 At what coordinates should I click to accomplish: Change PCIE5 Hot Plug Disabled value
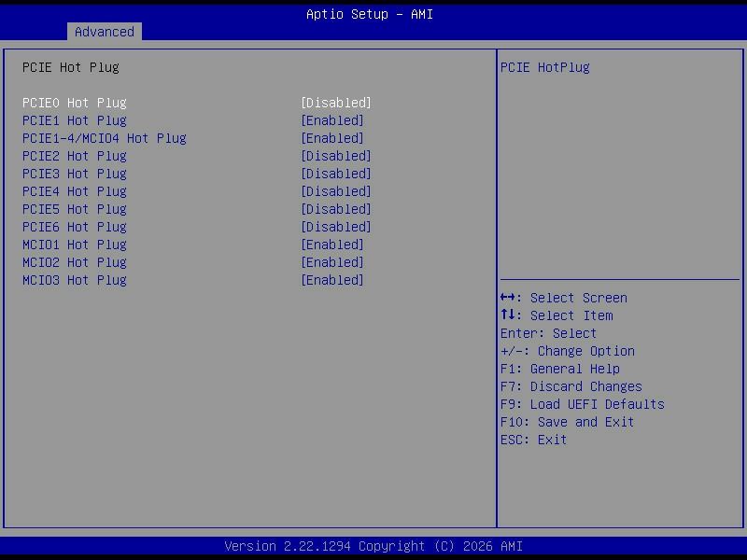[336, 209]
